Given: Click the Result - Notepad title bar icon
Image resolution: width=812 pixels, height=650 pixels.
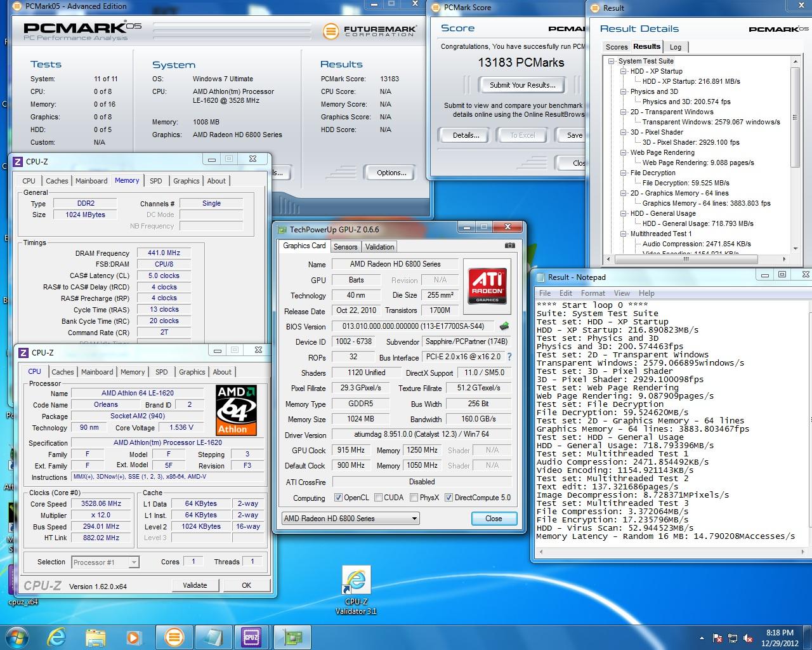Looking at the screenshot, I should [540, 277].
